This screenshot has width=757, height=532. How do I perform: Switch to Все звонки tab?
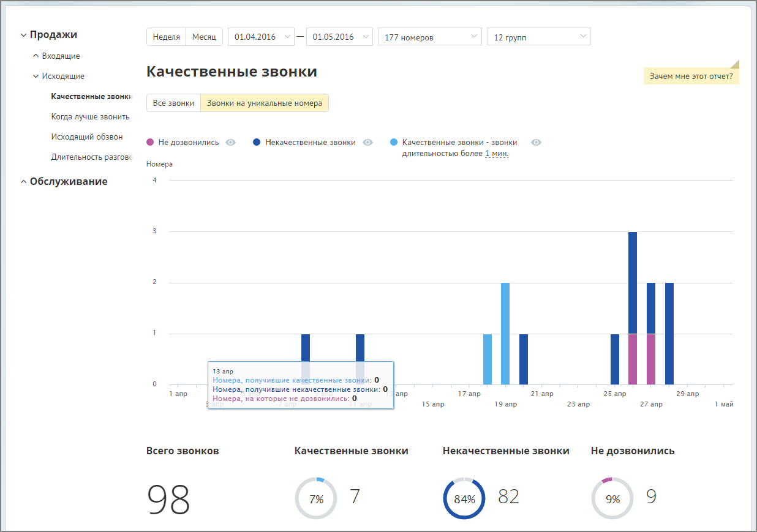click(x=173, y=103)
